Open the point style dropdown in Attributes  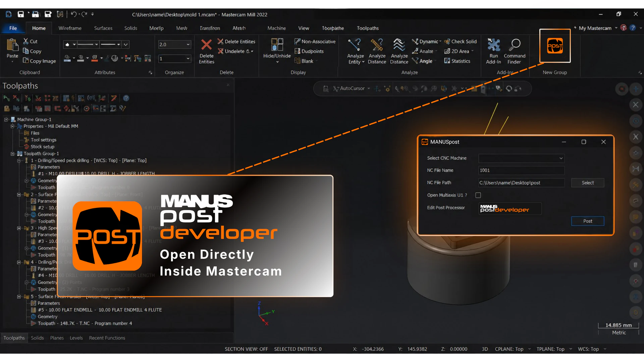[x=74, y=44]
